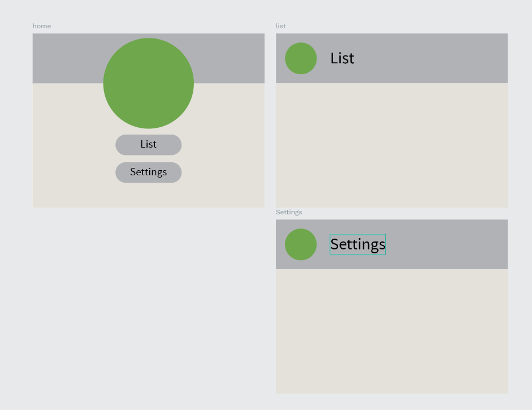Click the empty canvas below home frame

[149, 305]
